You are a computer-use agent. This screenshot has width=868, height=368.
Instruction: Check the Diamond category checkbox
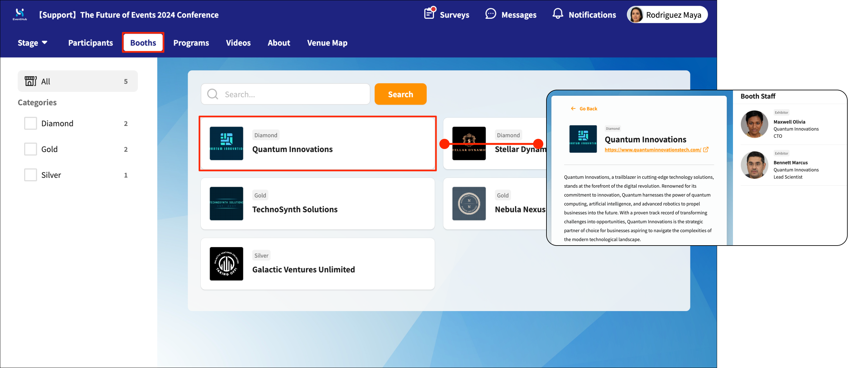click(30, 123)
